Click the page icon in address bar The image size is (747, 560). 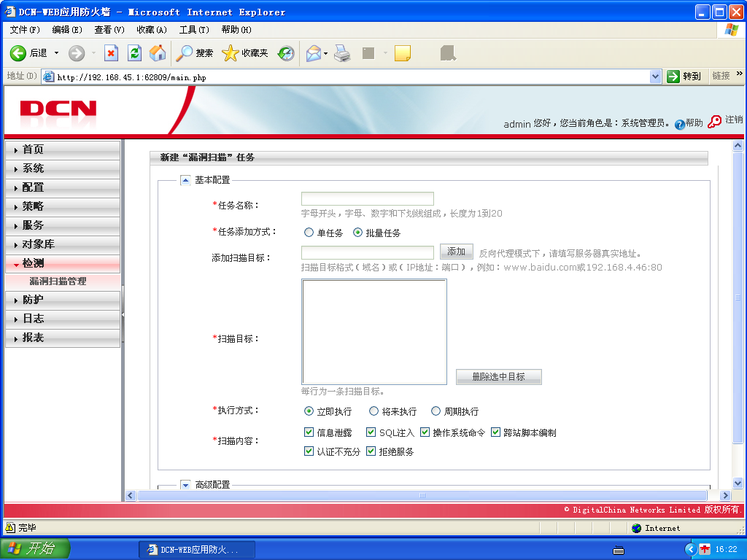point(49,77)
